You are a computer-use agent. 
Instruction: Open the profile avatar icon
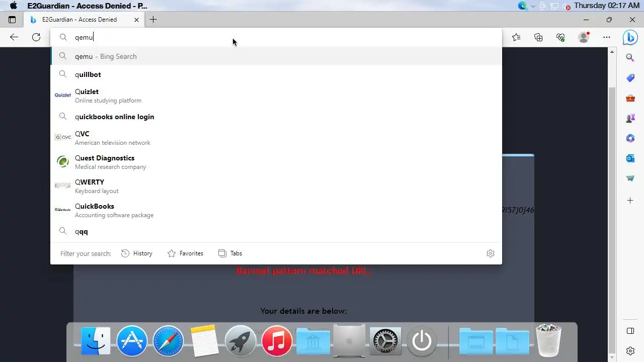point(584,37)
